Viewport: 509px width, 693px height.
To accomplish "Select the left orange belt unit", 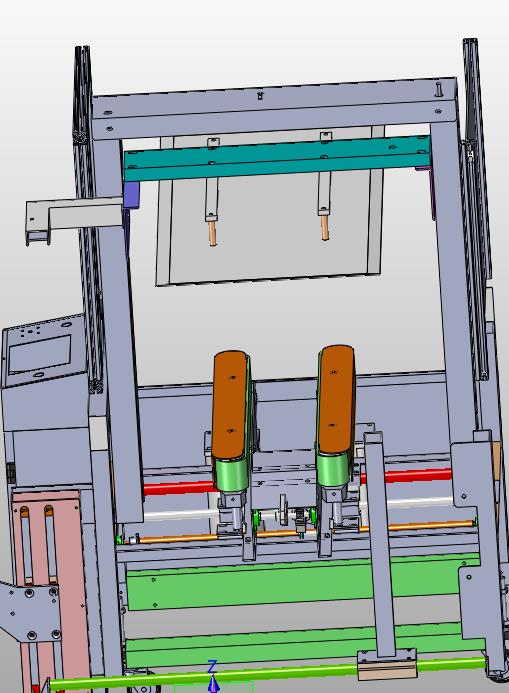I will point(229,405).
